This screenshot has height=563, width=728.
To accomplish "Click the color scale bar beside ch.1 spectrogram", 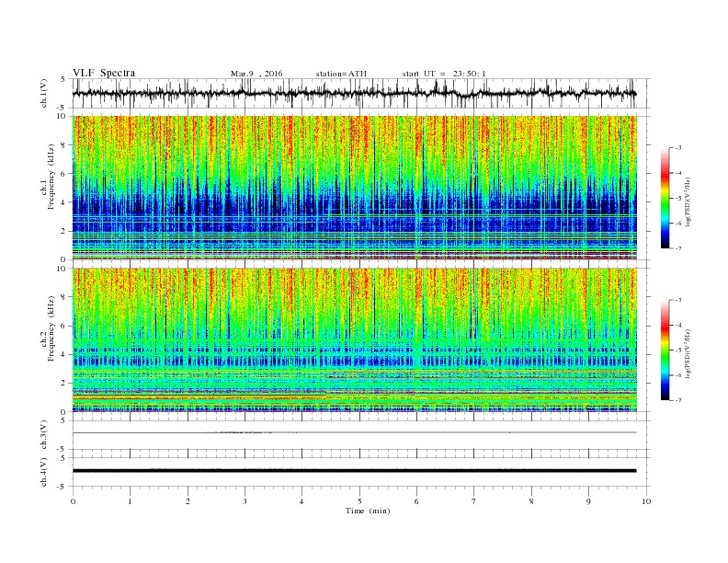I will click(665, 198).
